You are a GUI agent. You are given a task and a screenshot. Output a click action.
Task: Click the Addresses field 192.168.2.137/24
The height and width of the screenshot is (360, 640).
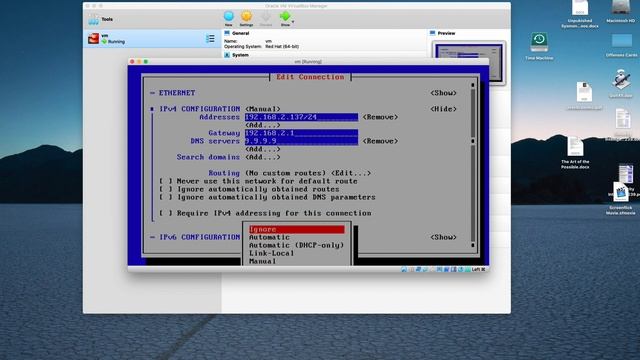301,117
